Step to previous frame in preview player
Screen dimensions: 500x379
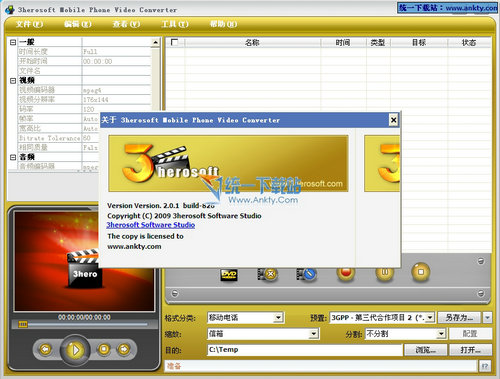click(45, 349)
